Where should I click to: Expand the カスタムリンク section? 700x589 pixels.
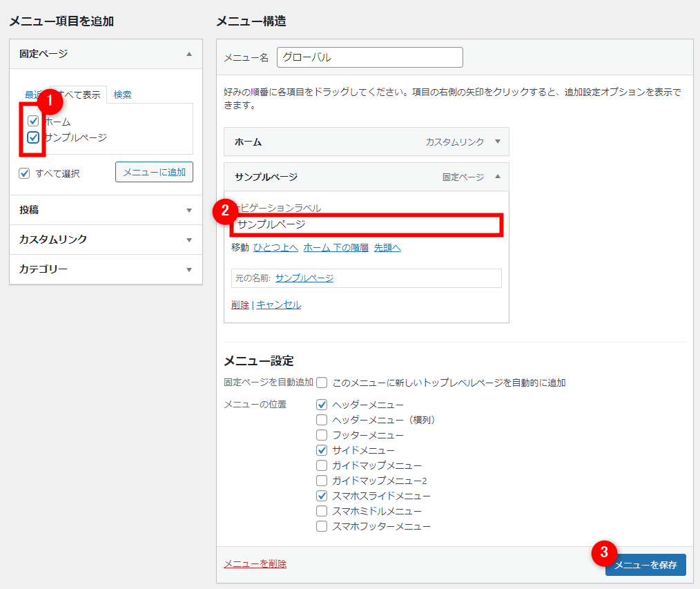coord(188,240)
